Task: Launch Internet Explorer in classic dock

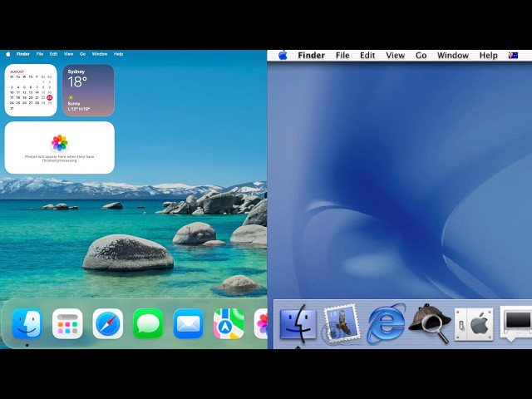Action: tap(386, 323)
